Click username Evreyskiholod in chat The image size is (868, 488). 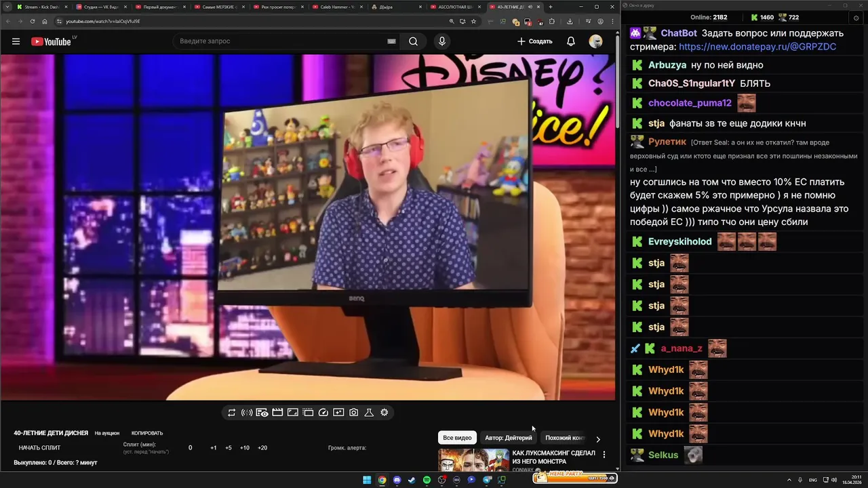[x=680, y=241]
